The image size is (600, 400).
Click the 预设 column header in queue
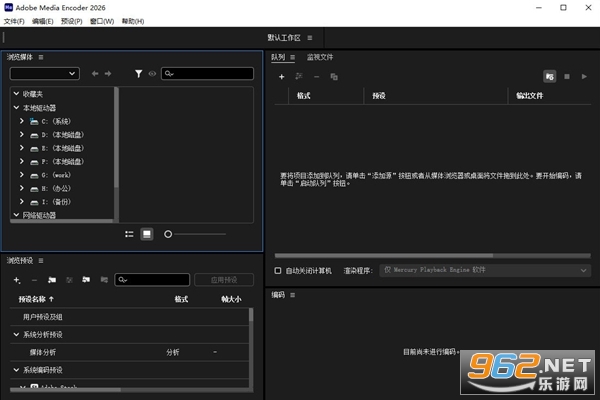click(x=379, y=96)
